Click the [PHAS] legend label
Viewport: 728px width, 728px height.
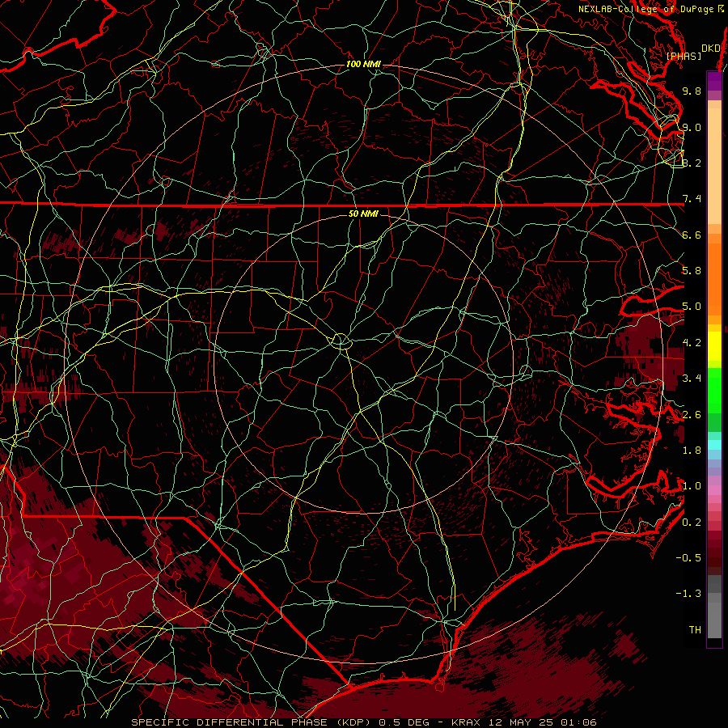click(684, 56)
